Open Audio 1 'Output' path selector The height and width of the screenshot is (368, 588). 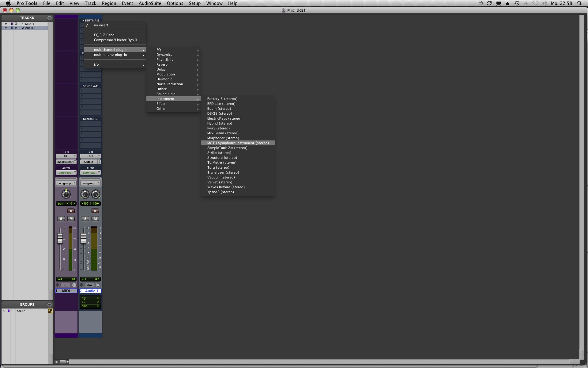tap(89, 162)
